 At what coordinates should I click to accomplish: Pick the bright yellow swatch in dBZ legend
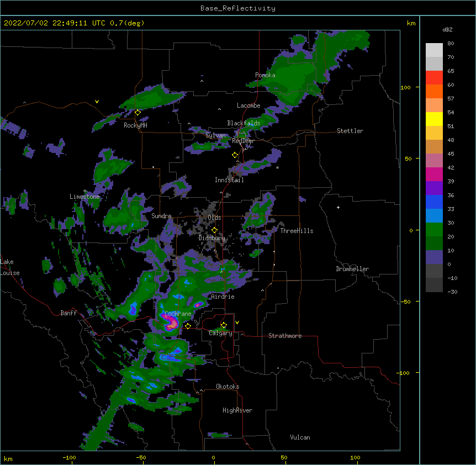(434, 119)
